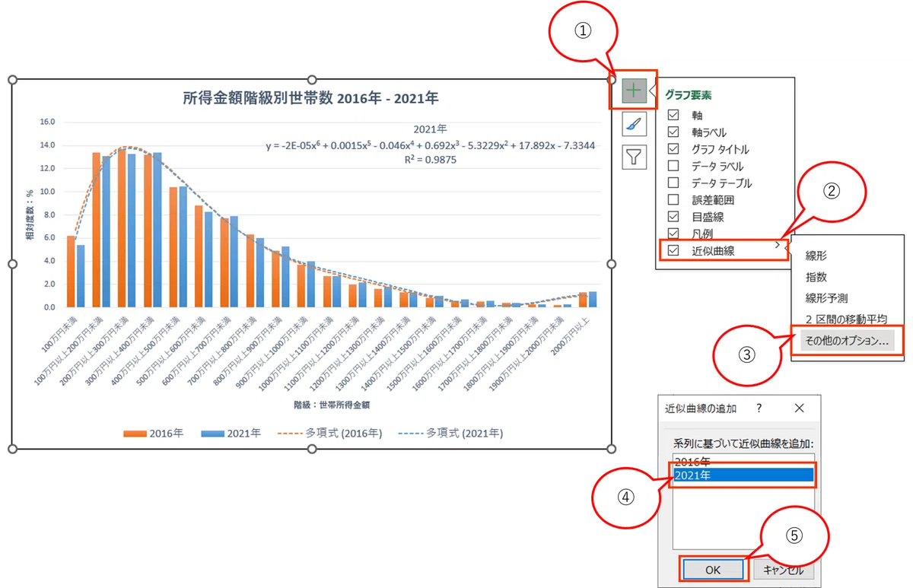Enable the データ テーブル checkbox

(673, 183)
